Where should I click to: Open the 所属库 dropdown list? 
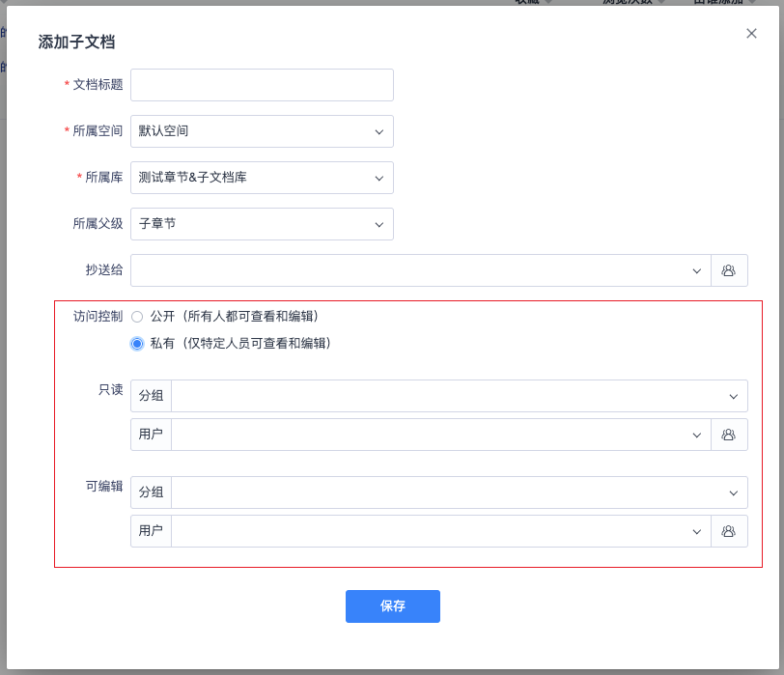pyautogui.click(x=262, y=178)
